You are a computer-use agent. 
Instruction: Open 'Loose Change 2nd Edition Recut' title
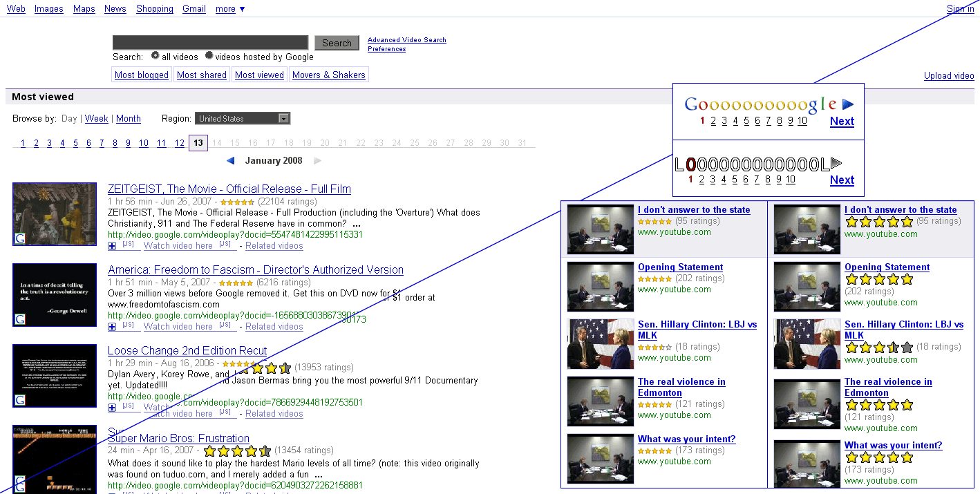tap(187, 351)
